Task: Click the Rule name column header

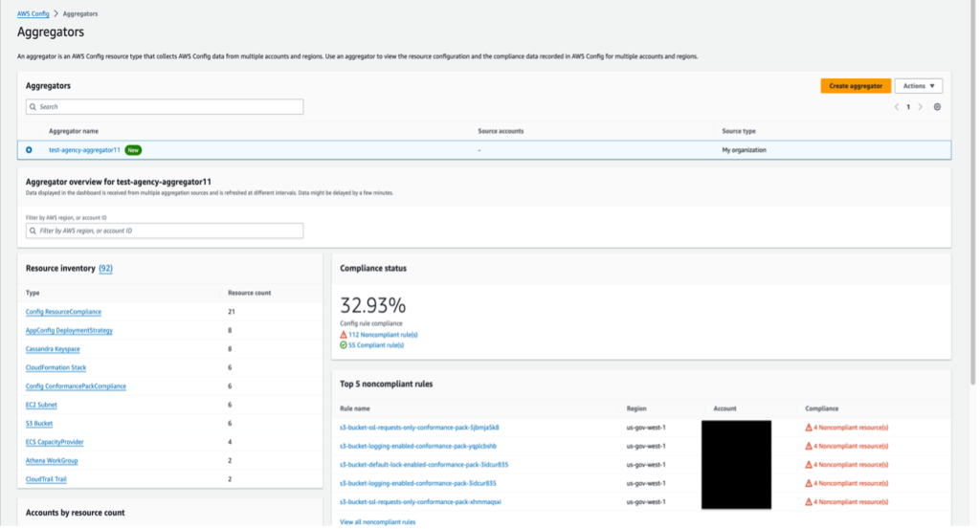Action: click(x=355, y=408)
